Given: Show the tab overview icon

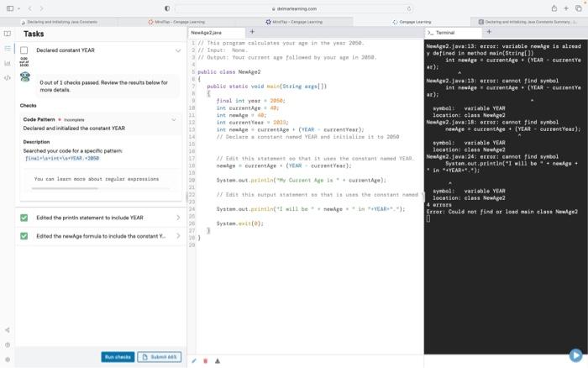Looking at the screenshot, I should 578,8.
